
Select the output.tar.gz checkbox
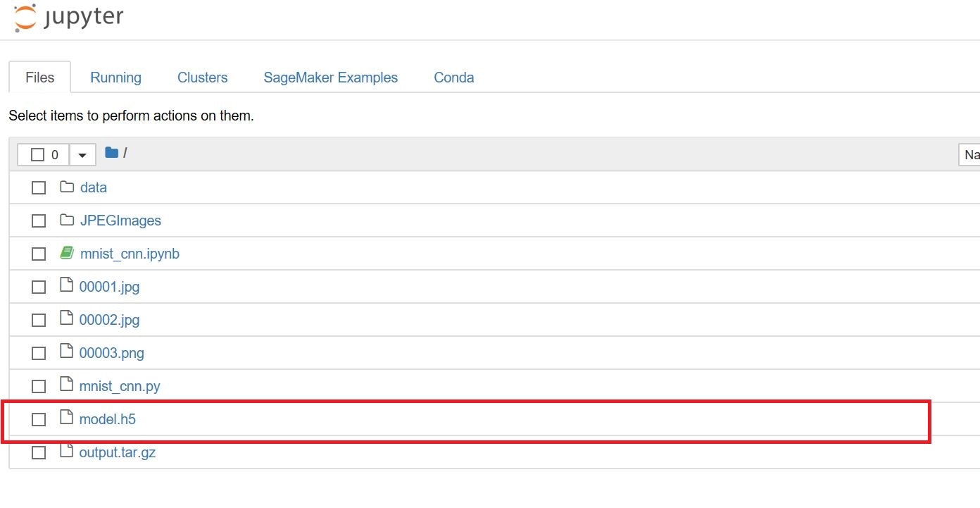39,452
